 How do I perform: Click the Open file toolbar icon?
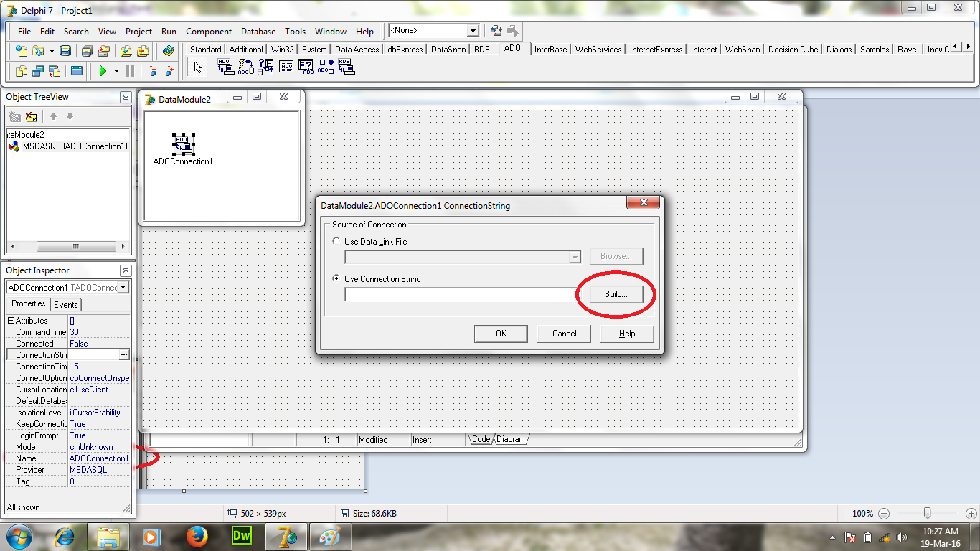pyautogui.click(x=38, y=51)
